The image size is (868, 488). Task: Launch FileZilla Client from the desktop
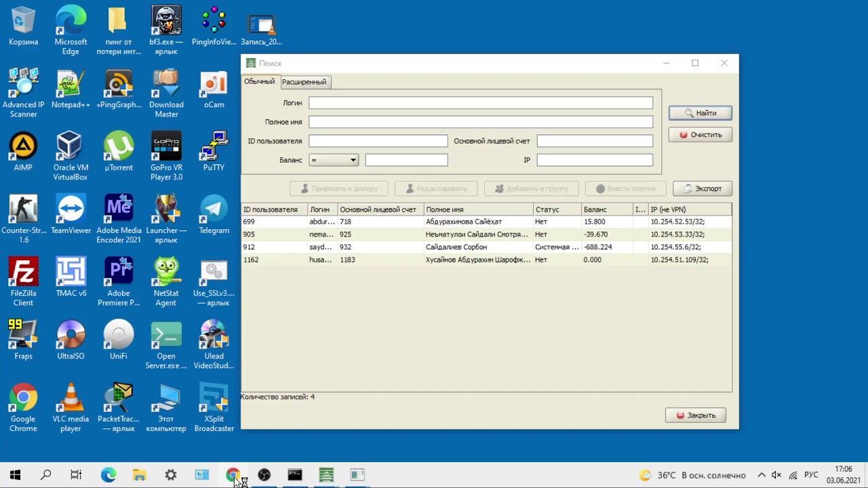pyautogui.click(x=23, y=282)
